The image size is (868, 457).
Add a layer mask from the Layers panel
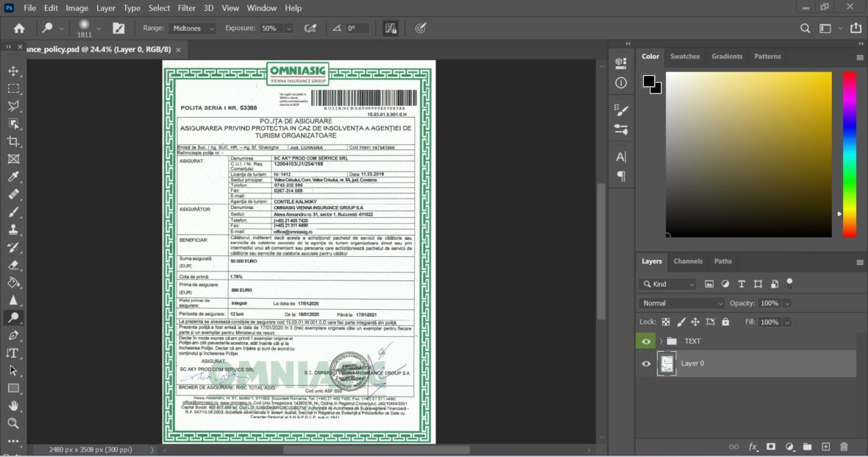click(x=770, y=447)
